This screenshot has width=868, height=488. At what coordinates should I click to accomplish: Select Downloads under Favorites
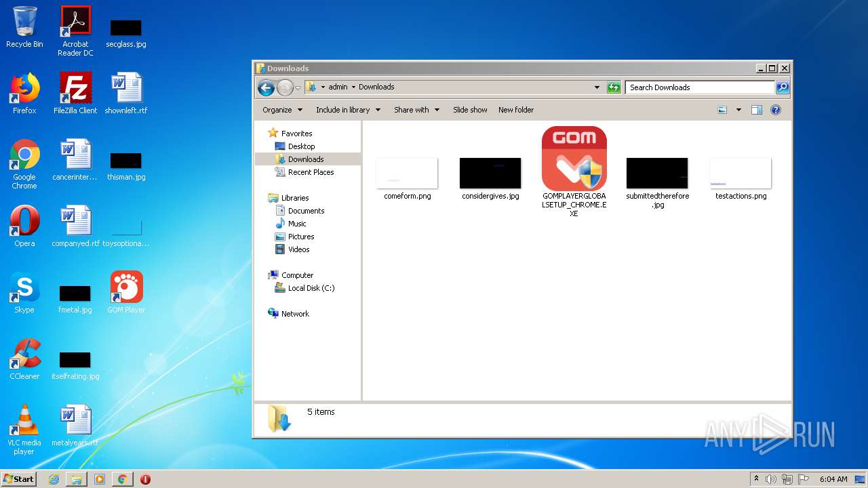click(x=306, y=159)
